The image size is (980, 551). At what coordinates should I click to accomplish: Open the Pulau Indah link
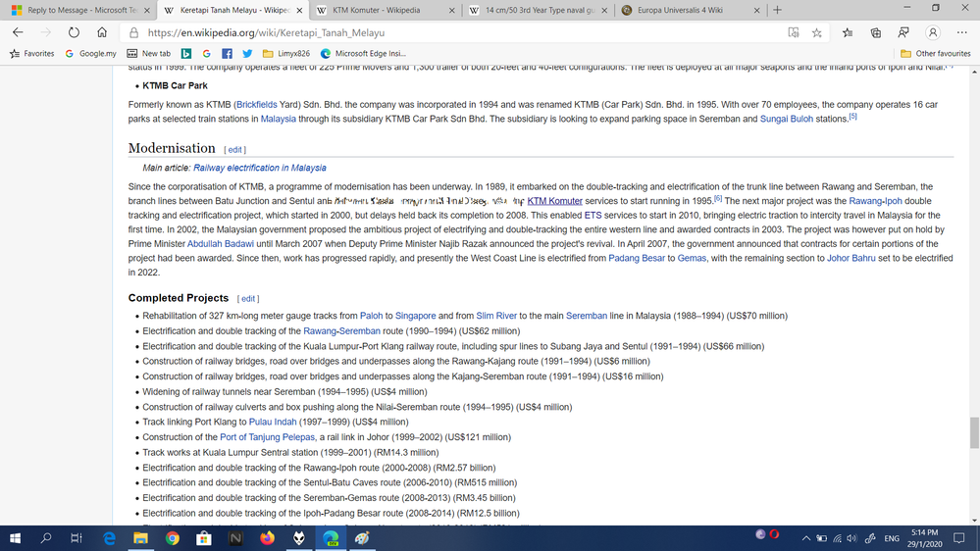tap(273, 422)
